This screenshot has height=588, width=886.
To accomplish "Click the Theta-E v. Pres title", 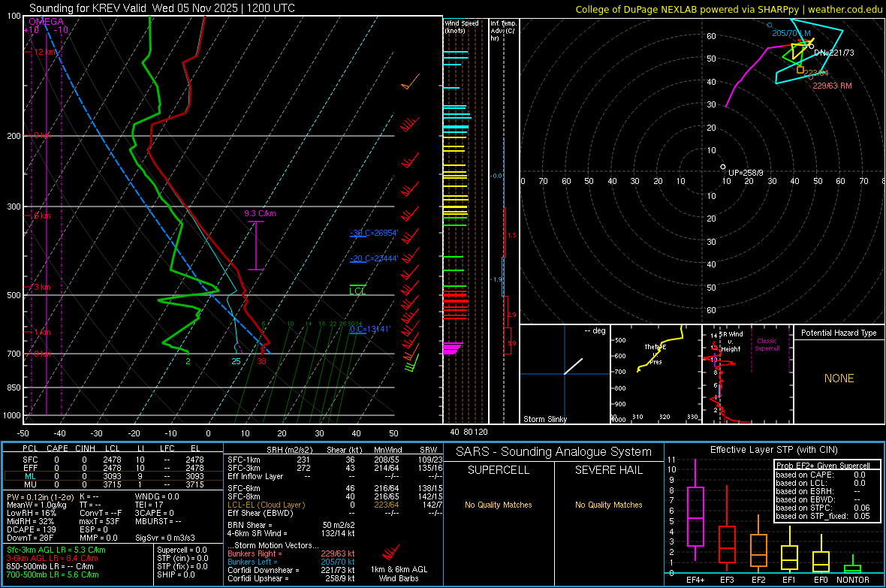I will click(655, 354).
